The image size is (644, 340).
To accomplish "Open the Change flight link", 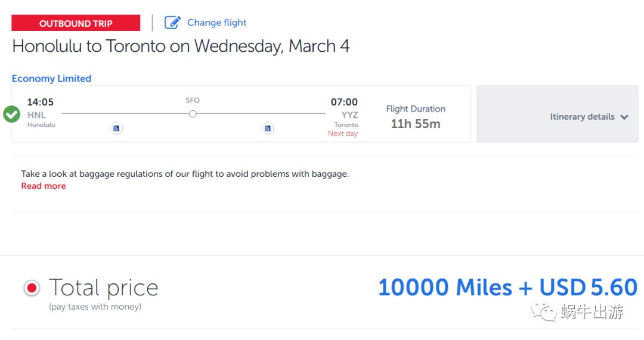I will [216, 23].
